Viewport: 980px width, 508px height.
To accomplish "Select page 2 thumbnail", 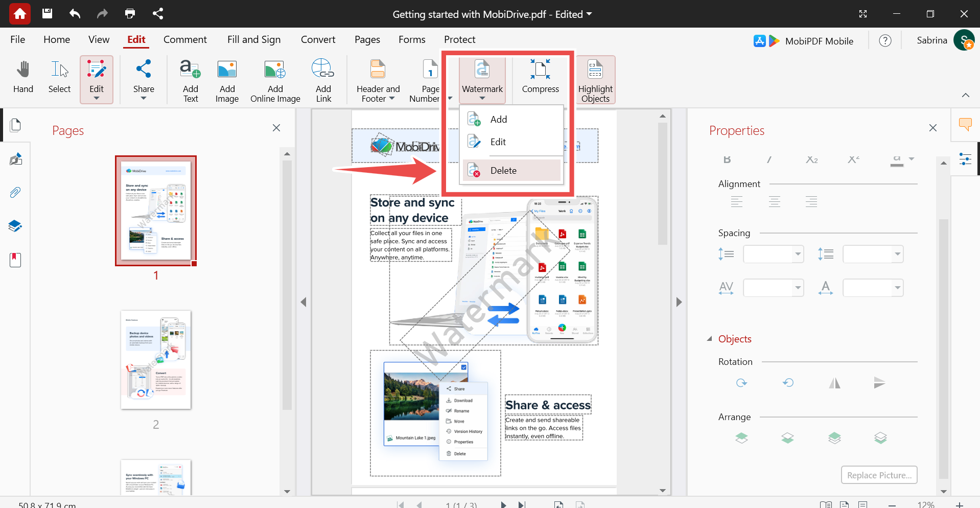I will (x=156, y=360).
